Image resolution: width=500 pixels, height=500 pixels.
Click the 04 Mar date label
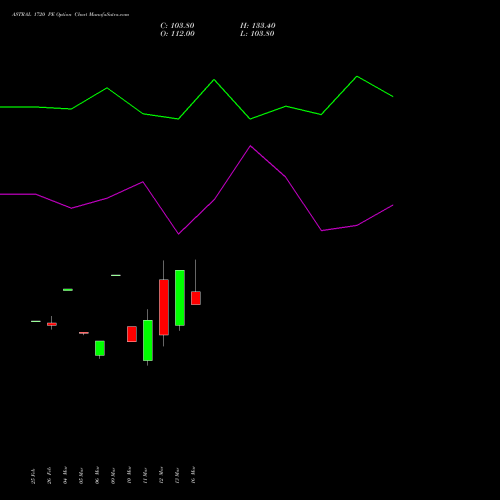(65, 475)
